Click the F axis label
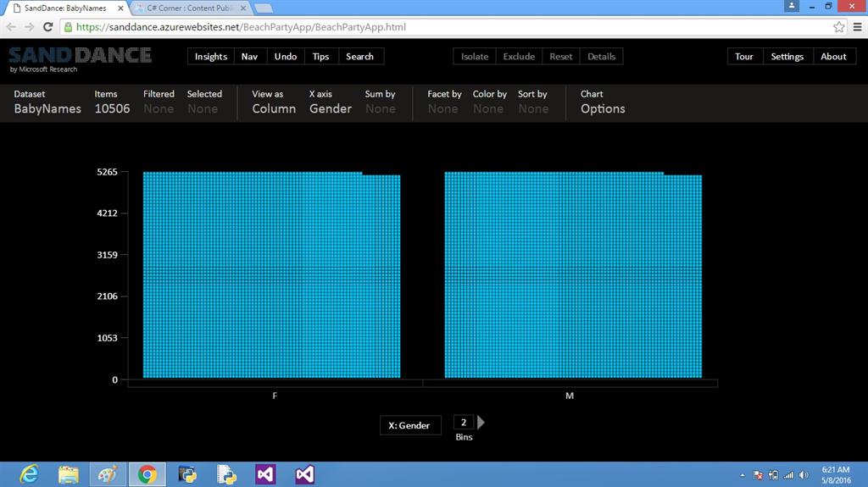The width and height of the screenshot is (868, 487). 275,396
